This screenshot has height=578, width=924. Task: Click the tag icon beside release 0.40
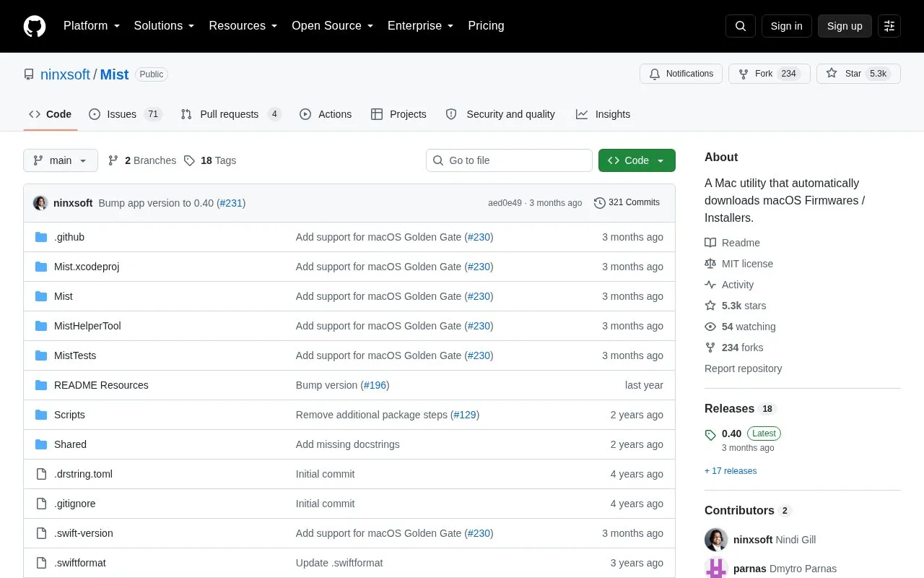710,435
